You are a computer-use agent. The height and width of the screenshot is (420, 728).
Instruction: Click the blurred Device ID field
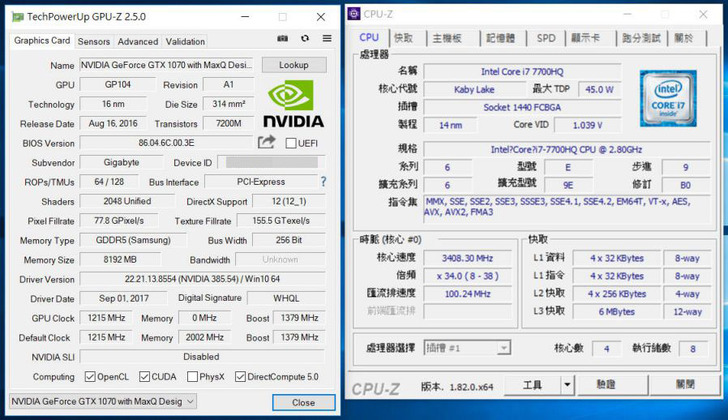coord(272,162)
